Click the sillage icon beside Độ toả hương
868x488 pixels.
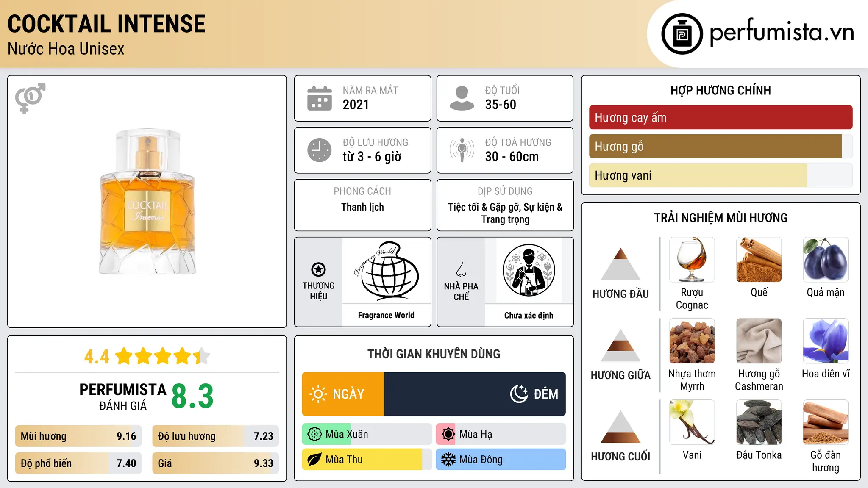click(x=462, y=150)
